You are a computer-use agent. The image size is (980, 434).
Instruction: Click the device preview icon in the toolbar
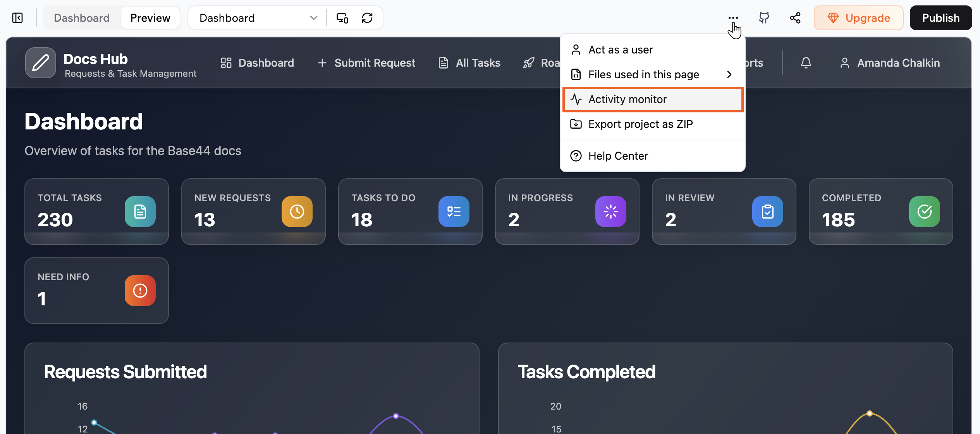point(342,18)
